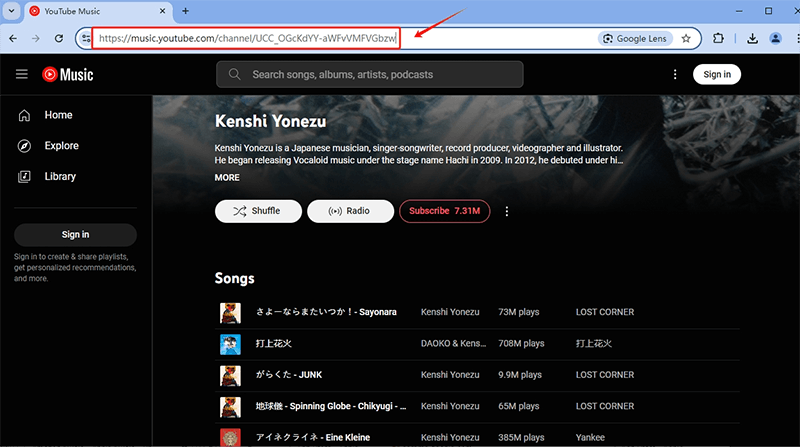Viewport: 800px width, 447px height.
Task: Click the sidebar Sign in button
Action: coord(76,235)
